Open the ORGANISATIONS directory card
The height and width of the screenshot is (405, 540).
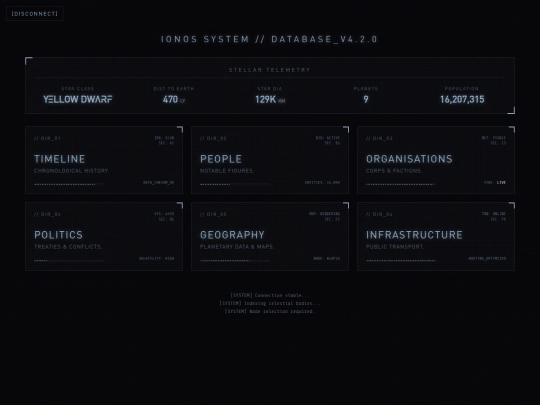(436, 160)
